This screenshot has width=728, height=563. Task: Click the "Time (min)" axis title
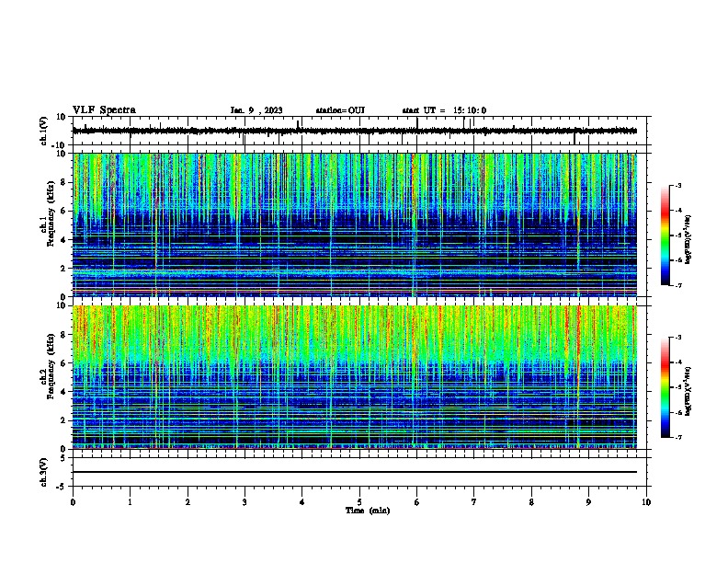click(368, 511)
